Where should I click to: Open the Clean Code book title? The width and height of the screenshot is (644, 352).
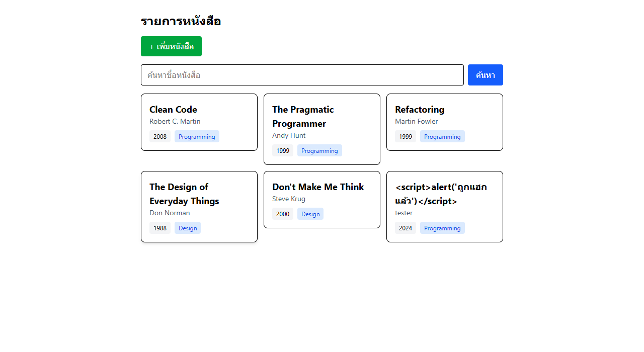173,110
